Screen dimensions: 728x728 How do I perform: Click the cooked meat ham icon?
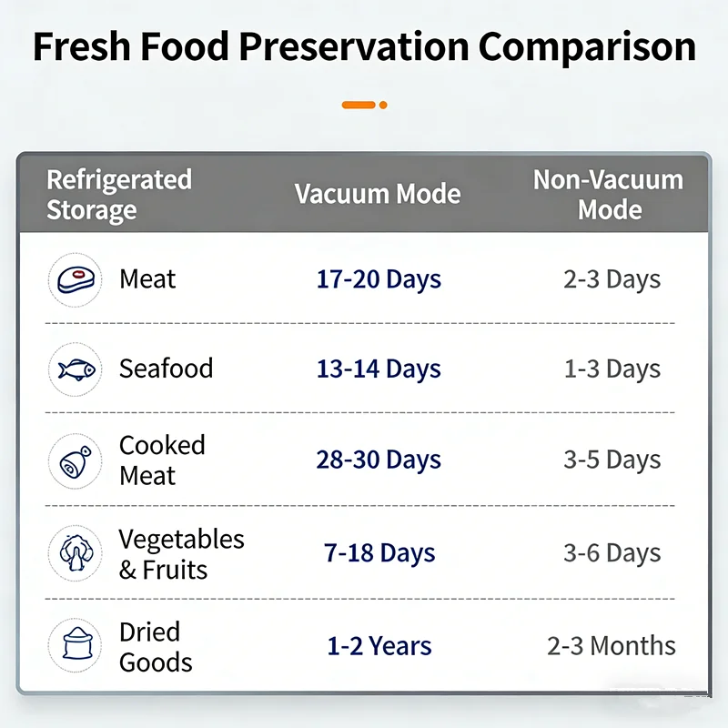click(x=76, y=461)
